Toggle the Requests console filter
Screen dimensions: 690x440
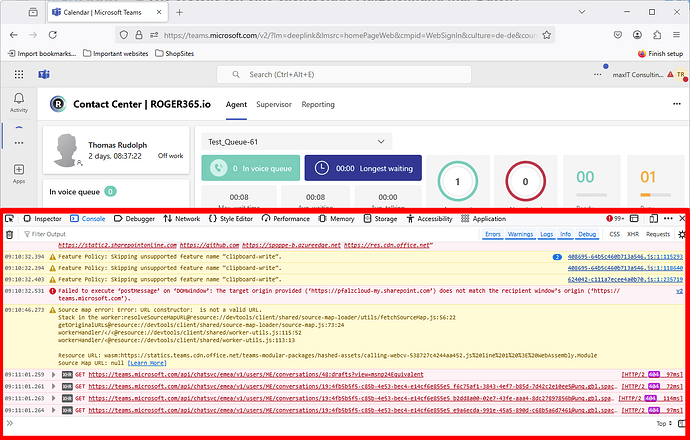click(658, 235)
